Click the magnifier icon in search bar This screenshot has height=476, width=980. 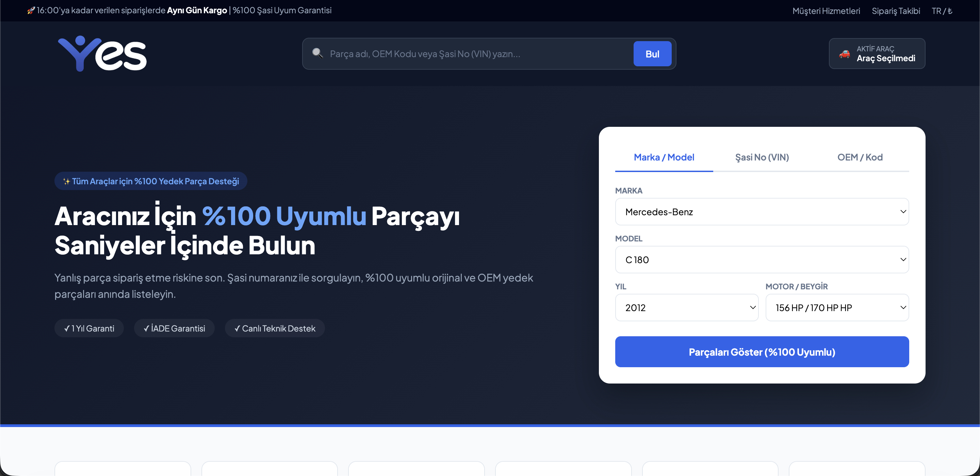[x=317, y=53]
